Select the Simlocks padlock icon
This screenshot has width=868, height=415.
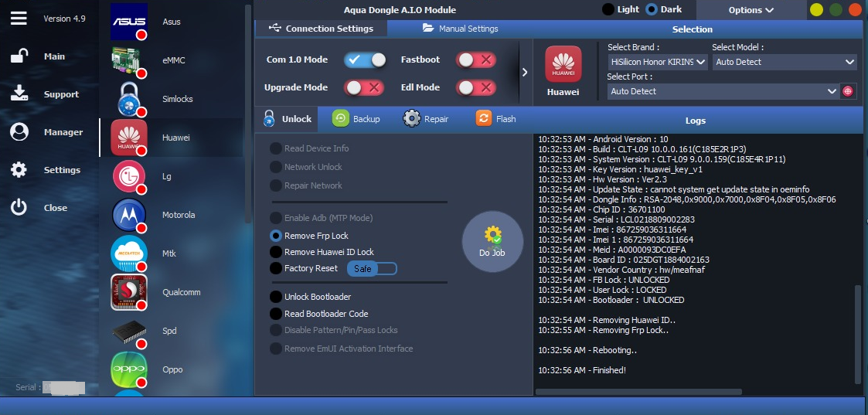coord(130,99)
